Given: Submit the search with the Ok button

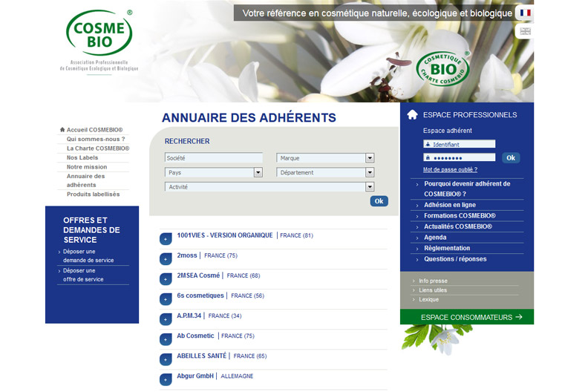Looking at the screenshot, I should (379, 201).
